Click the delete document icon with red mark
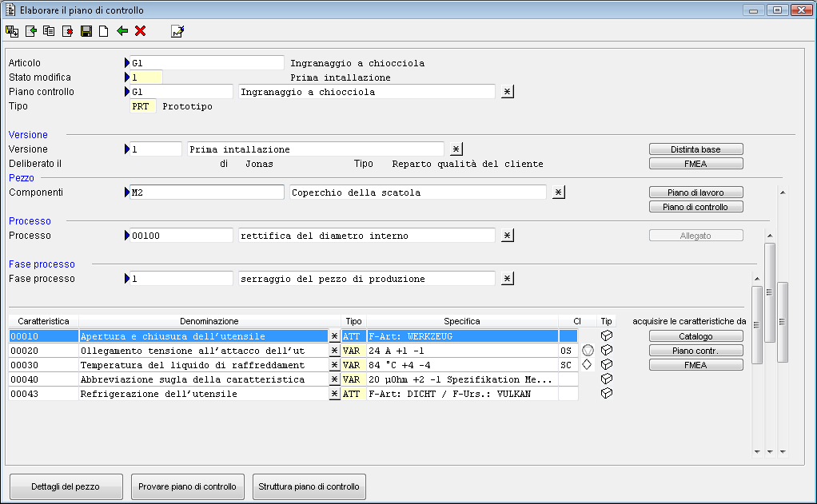Viewport: 817px width, 504px height. 68,31
